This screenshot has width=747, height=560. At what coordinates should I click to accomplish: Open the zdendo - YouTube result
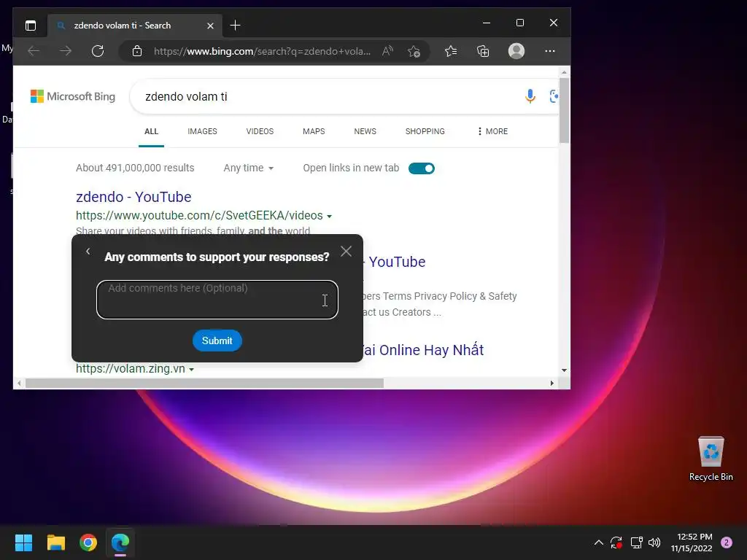pos(133,197)
